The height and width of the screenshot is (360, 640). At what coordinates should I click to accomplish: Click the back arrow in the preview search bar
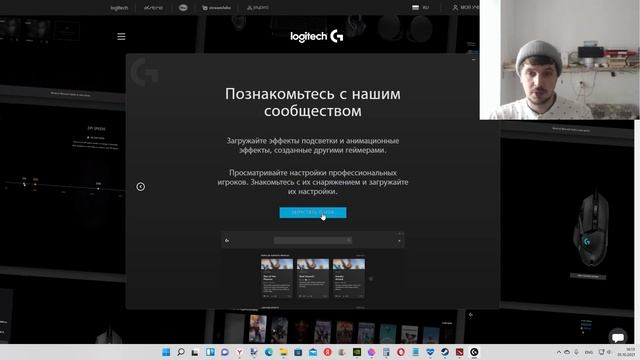click(x=227, y=240)
